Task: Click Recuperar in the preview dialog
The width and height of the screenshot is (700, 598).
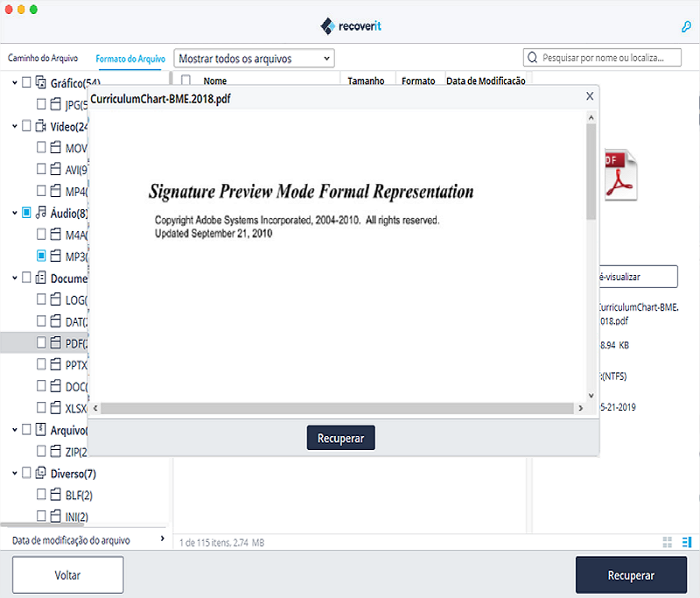Action: pos(340,438)
